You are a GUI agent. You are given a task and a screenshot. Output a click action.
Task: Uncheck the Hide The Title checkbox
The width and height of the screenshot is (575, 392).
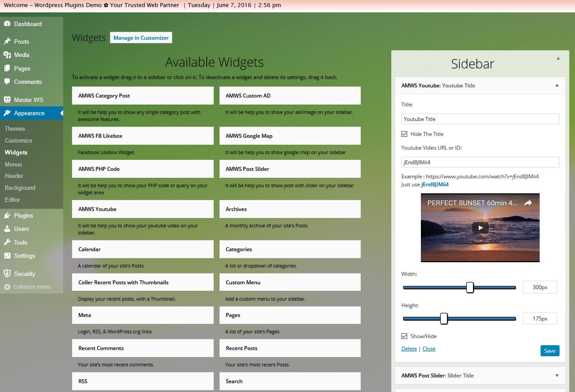(x=404, y=134)
